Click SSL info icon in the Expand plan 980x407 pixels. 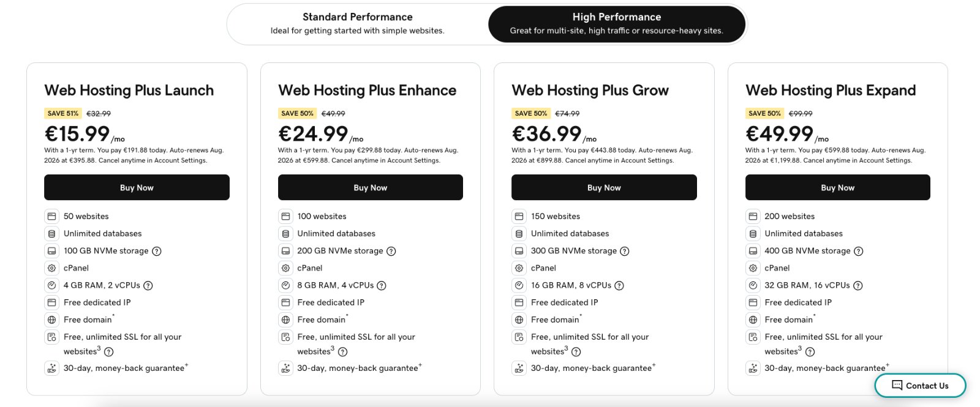pyautogui.click(x=810, y=352)
